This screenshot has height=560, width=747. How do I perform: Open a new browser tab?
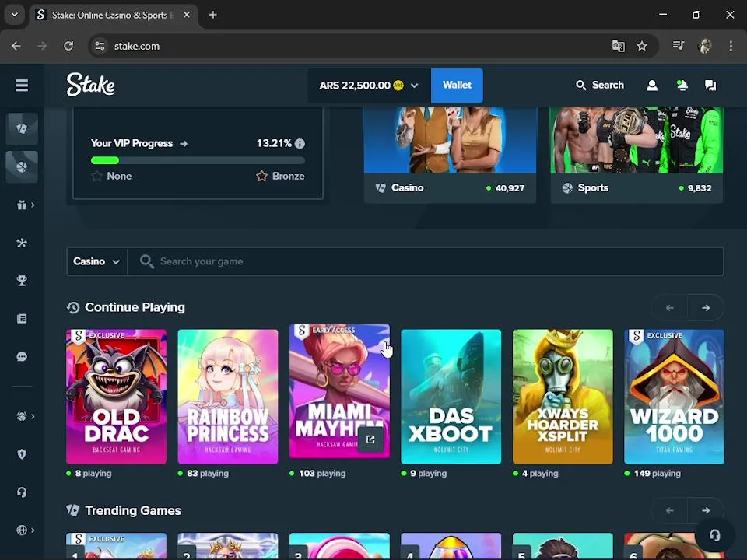click(x=213, y=16)
